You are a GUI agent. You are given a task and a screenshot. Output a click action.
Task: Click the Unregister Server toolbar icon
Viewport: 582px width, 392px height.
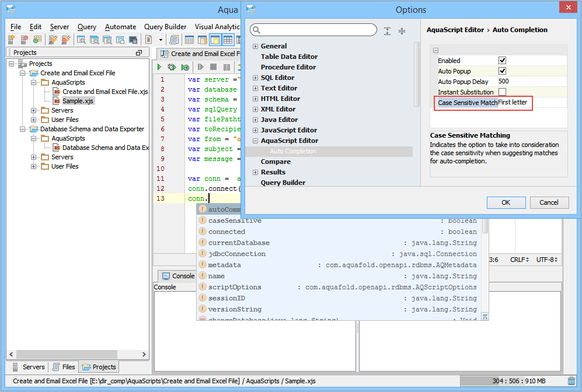coord(24,39)
